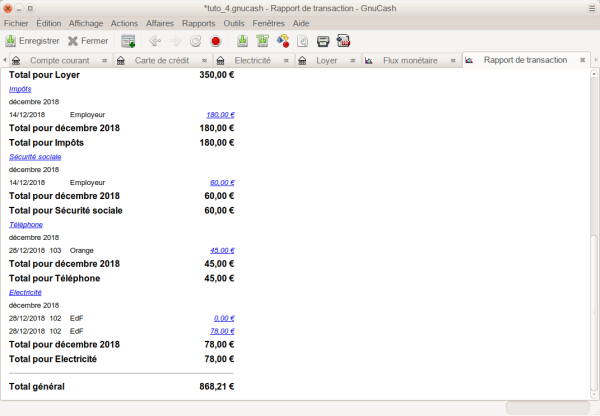600x416 pixels.
Task: Click the save report configuration icon
Action: coord(242,41)
